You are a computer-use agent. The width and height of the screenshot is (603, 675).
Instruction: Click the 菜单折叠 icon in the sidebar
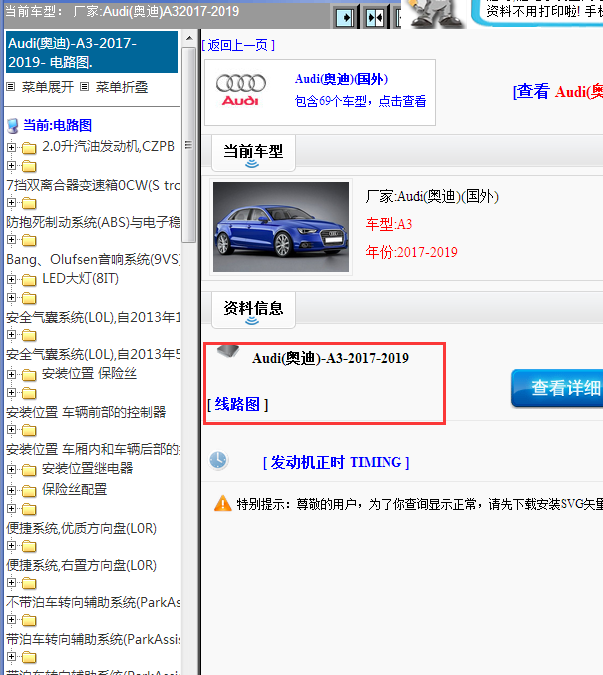coord(85,87)
